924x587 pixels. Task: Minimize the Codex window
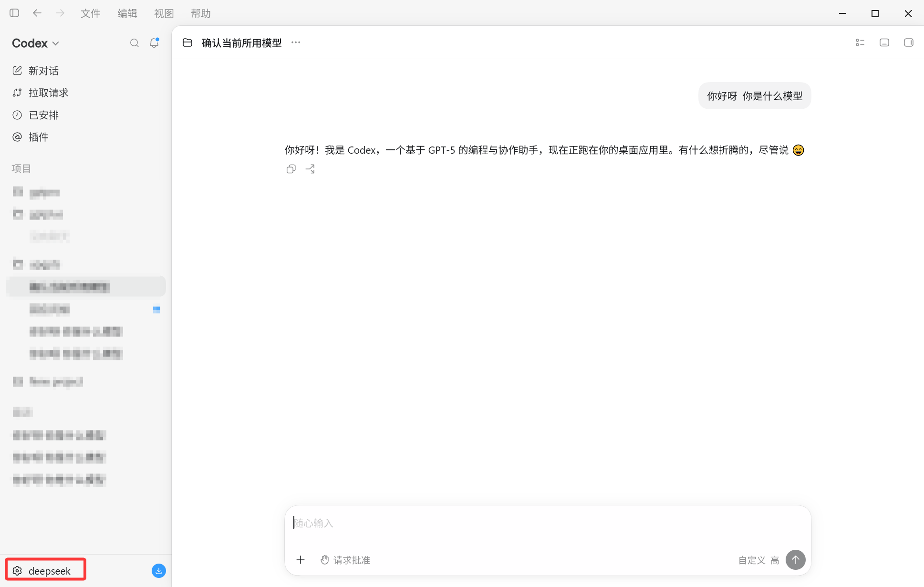coord(843,13)
